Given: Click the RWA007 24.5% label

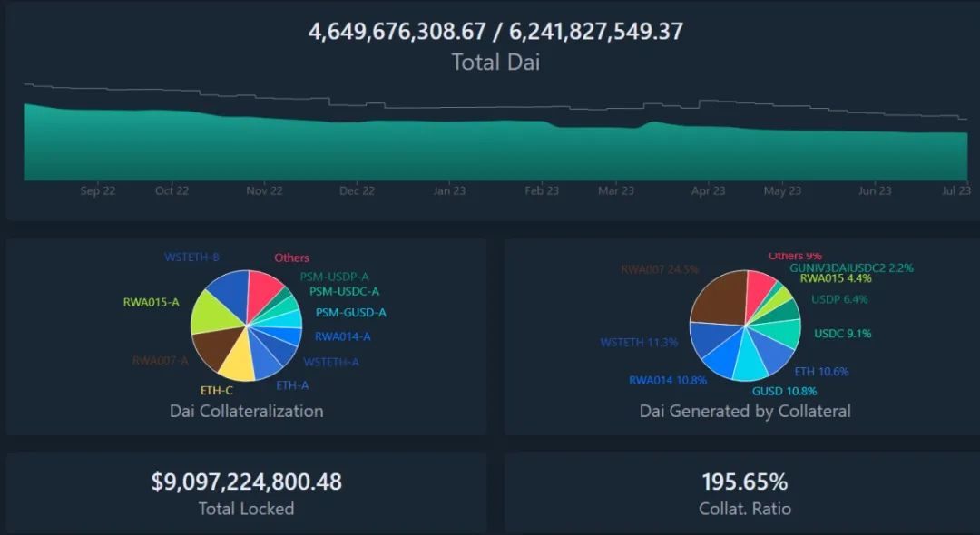Looking at the screenshot, I should point(660,269).
